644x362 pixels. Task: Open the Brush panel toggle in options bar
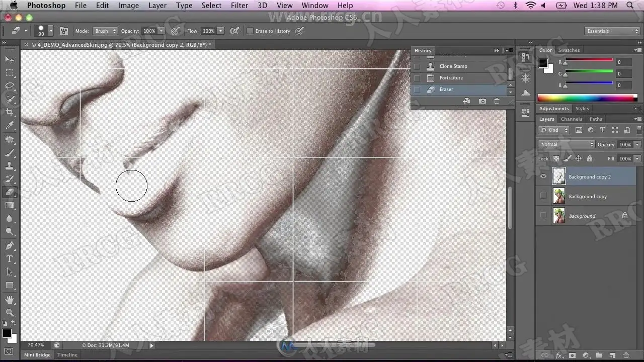click(x=64, y=31)
